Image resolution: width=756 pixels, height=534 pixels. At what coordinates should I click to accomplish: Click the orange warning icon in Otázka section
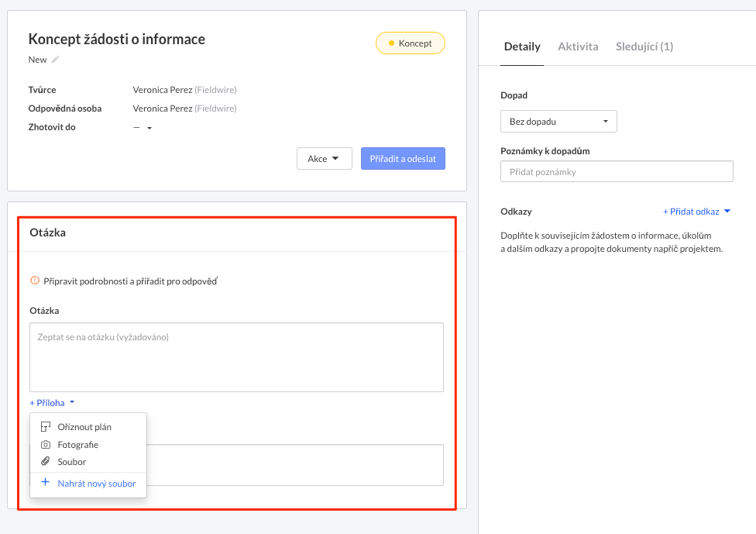34,281
